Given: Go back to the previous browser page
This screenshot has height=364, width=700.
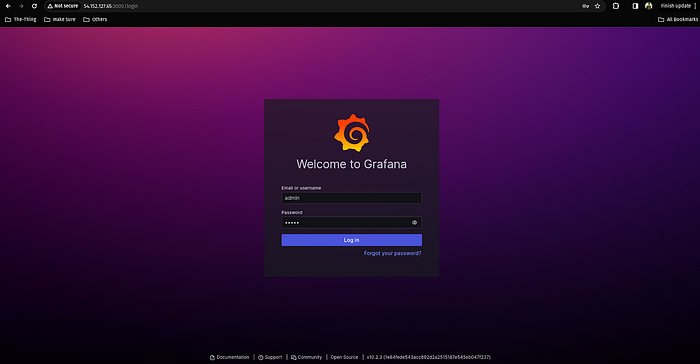Looking at the screenshot, I should click(8, 6).
